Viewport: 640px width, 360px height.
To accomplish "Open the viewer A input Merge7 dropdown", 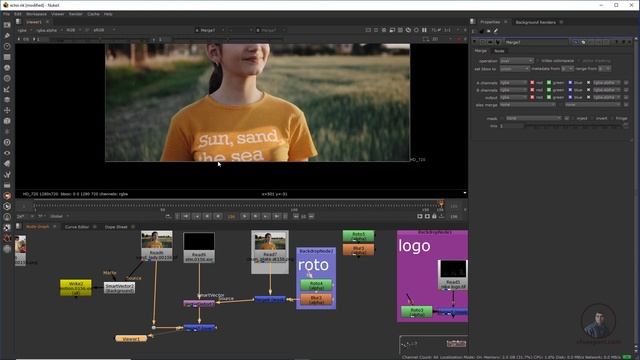I will [210, 30].
